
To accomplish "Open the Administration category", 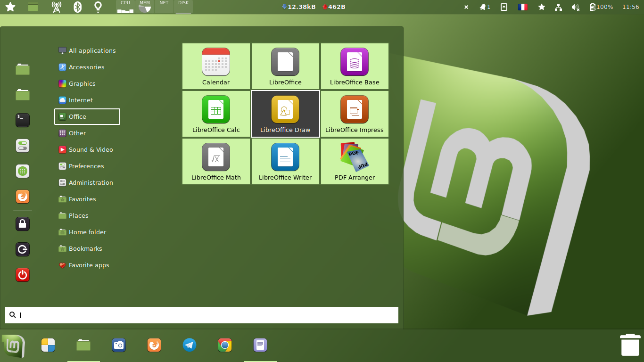I will coord(87,182).
